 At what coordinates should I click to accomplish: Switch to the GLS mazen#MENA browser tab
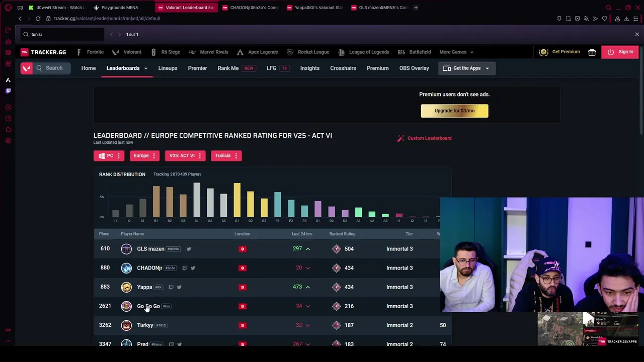click(379, 8)
